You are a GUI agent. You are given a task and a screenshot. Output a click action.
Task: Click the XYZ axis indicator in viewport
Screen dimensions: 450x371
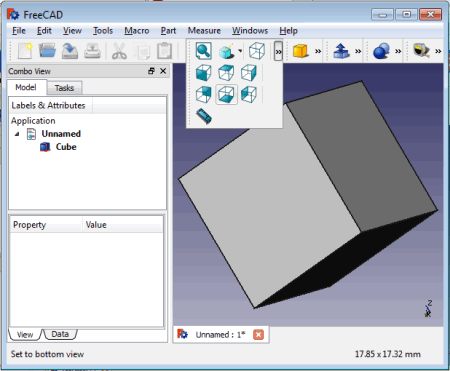(428, 309)
